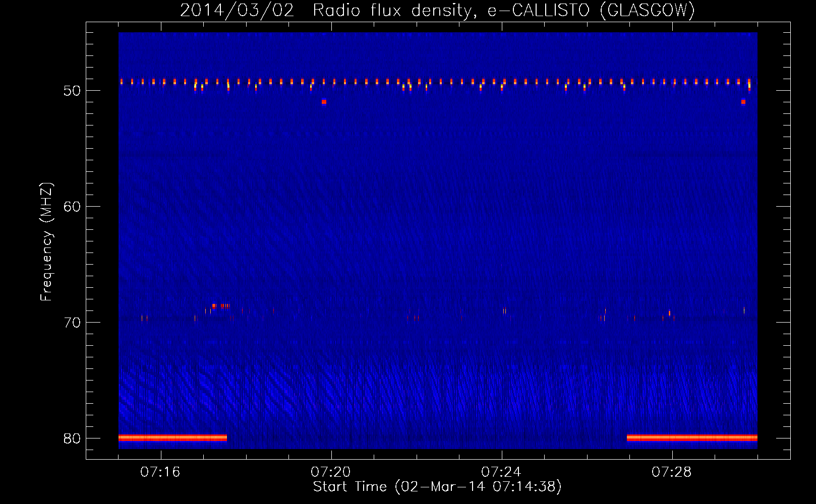This screenshot has height=504, width=816.
Task: Click the red square near 51 MHz at far right
Action: 743,102
